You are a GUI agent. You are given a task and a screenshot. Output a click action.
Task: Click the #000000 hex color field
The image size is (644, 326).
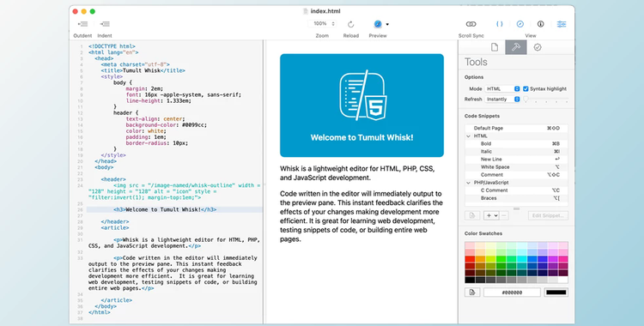pyautogui.click(x=512, y=293)
